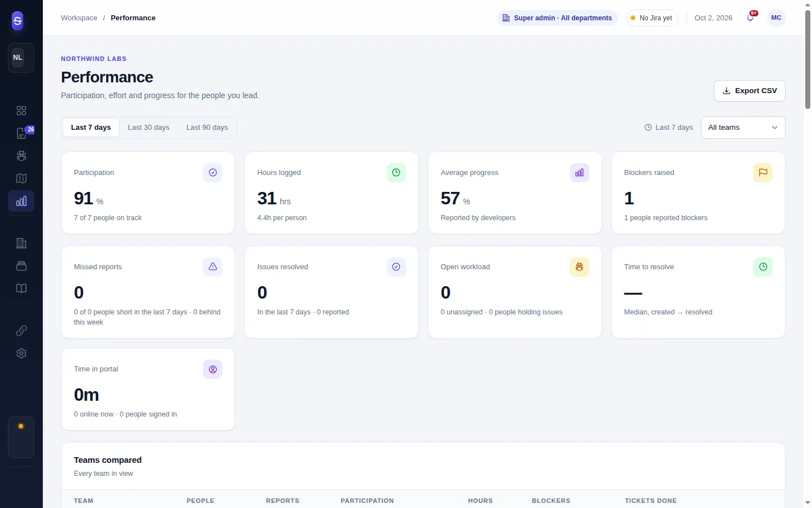
Task: Open the dashboard grid icon in sidebar
Action: click(21, 111)
